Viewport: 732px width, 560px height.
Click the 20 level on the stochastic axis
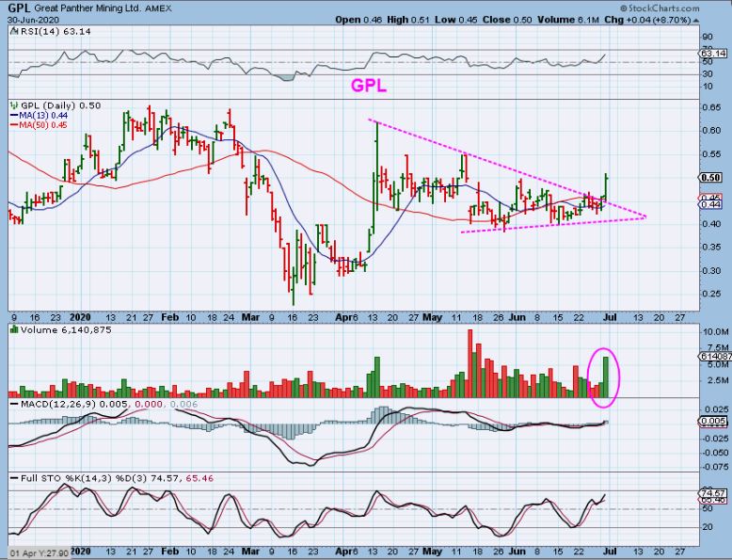pos(708,527)
